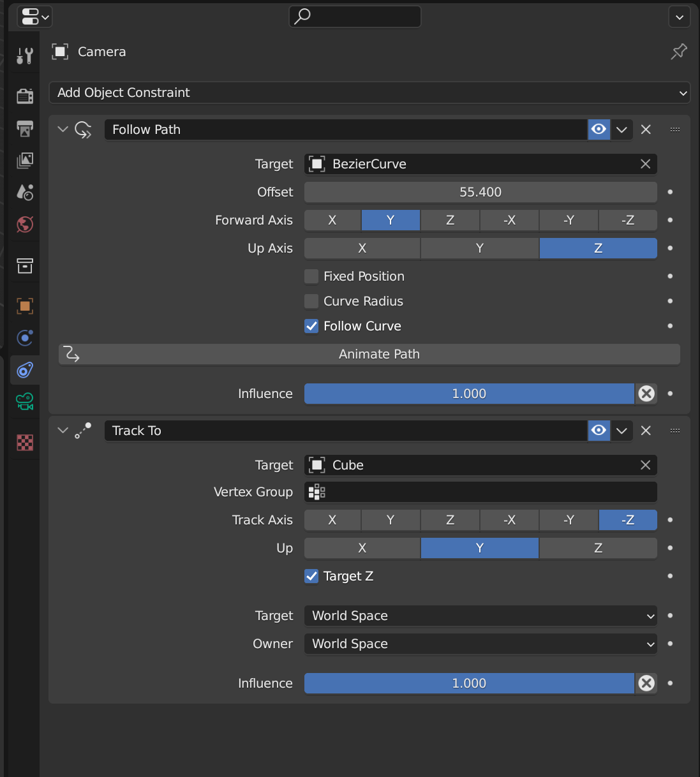Screen dimensions: 700x777
Task: Enable the Fixed Position checkbox
Action: pyautogui.click(x=311, y=276)
